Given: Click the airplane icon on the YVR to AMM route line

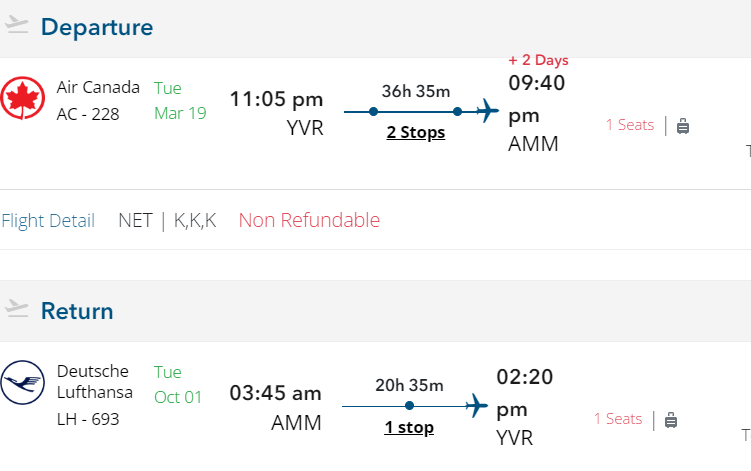Looking at the screenshot, I should 488,111.
